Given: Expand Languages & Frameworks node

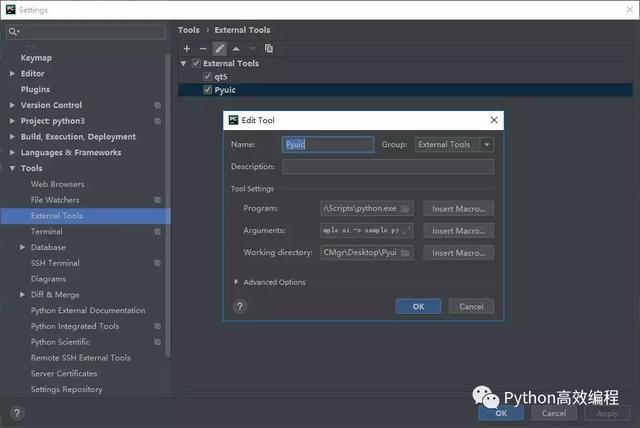Looking at the screenshot, I should point(12,153).
